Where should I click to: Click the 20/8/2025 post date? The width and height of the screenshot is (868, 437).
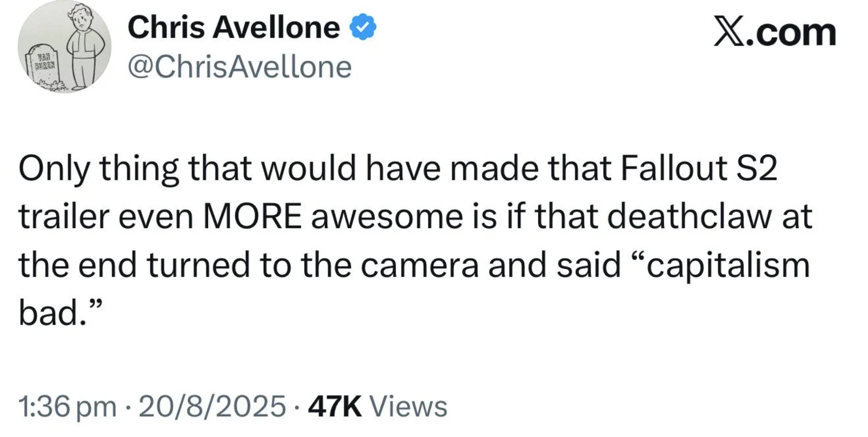(x=212, y=406)
